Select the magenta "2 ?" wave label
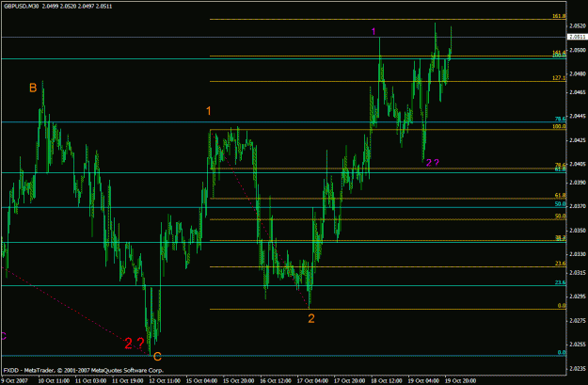 tap(433, 163)
